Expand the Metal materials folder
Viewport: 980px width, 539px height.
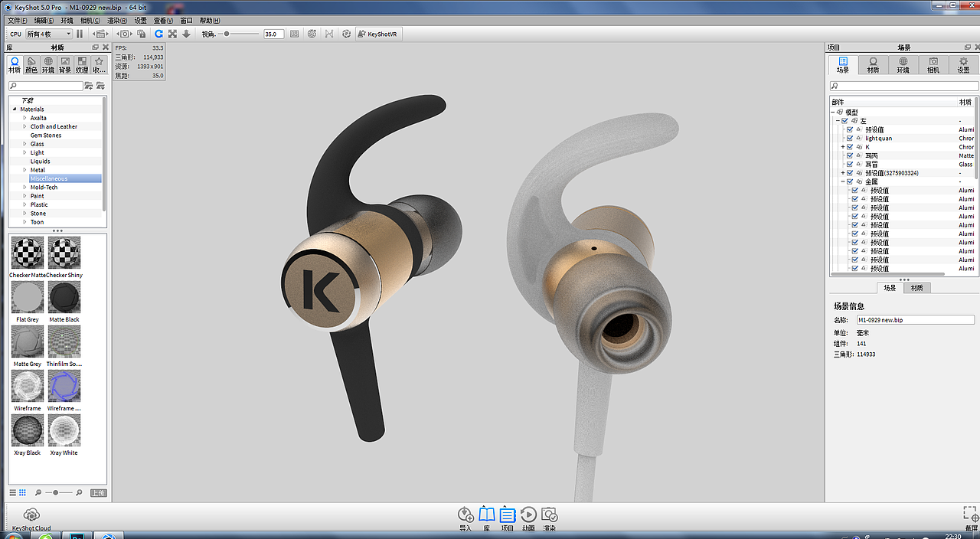pos(24,170)
